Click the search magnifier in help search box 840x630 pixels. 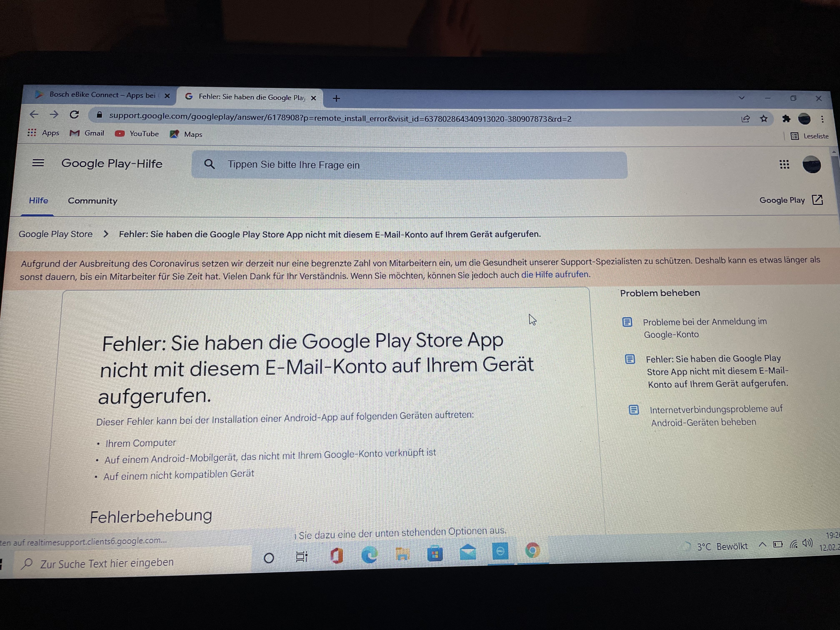209,164
